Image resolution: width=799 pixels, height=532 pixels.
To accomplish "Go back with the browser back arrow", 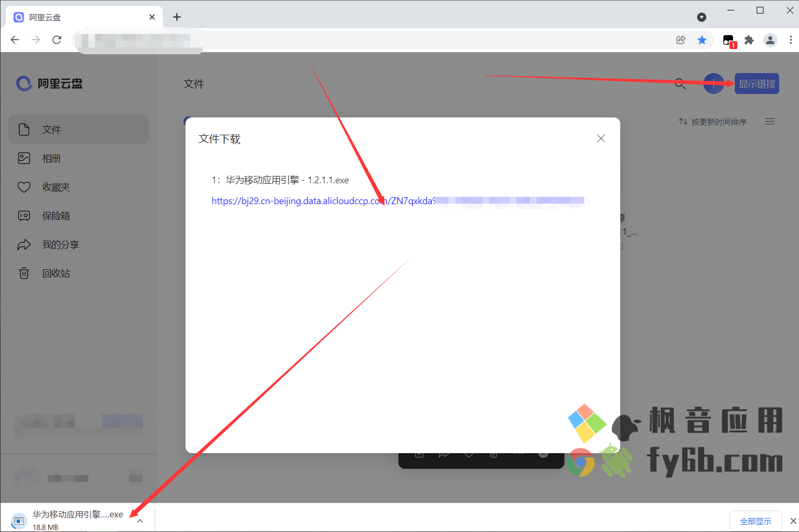I will (x=15, y=40).
